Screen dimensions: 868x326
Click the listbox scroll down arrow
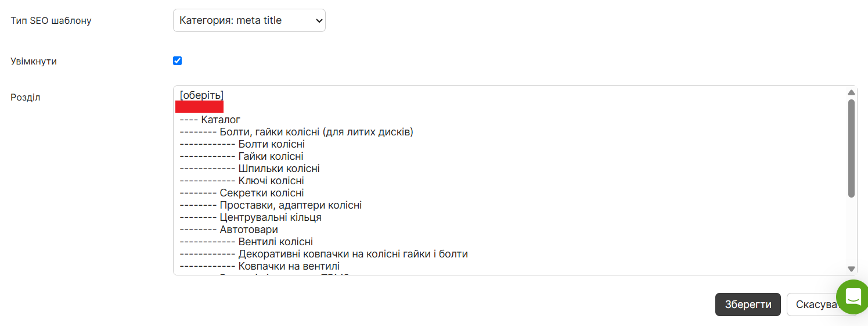pos(851,268)
